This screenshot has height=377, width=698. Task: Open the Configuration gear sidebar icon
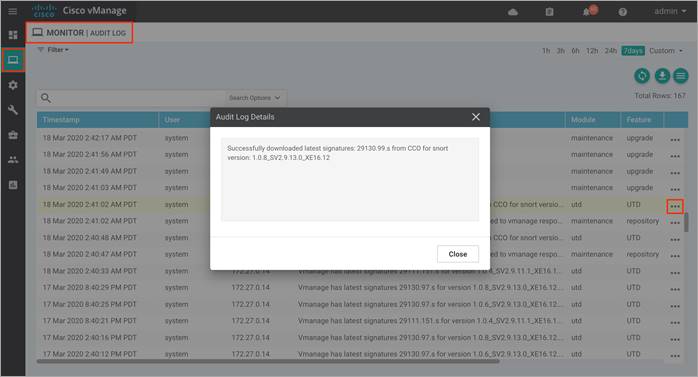coord(13,85)
